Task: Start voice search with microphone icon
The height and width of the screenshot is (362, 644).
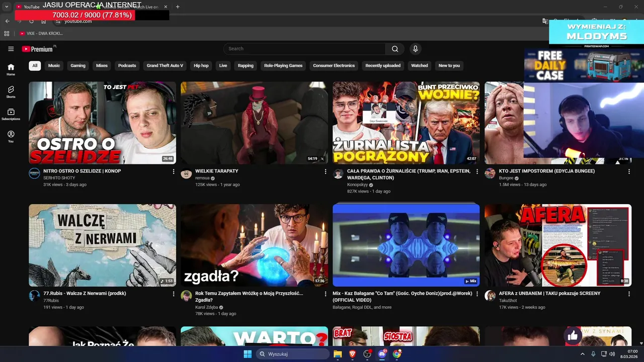Action: point(415,49)
